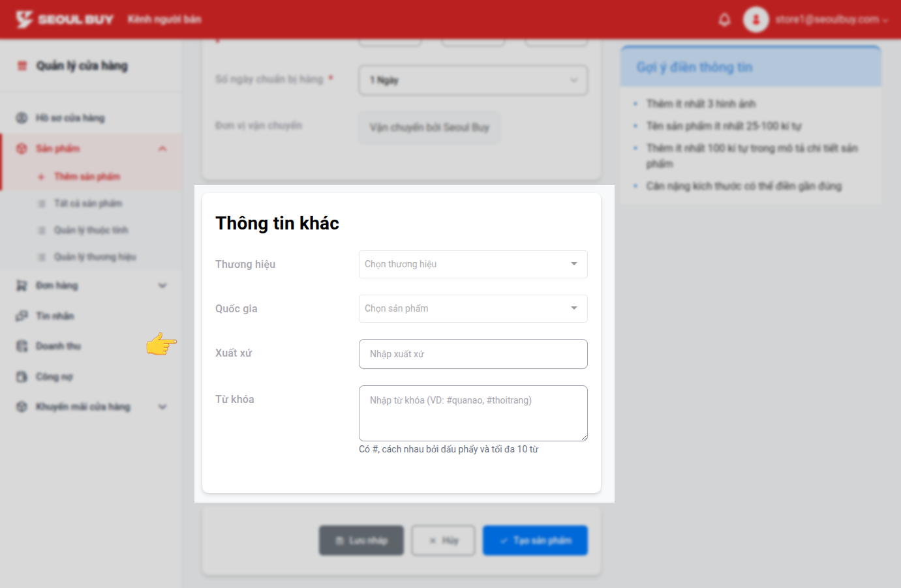The height and width of the screenshot is (588, 901).
Task: Expand the Đơn hàng sidebar menu
Action: tap(162, 286)
